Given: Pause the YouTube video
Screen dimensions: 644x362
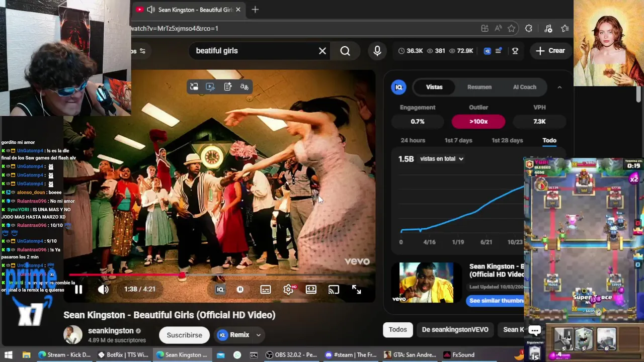Looking at the screenshot, I should [78, 289].
